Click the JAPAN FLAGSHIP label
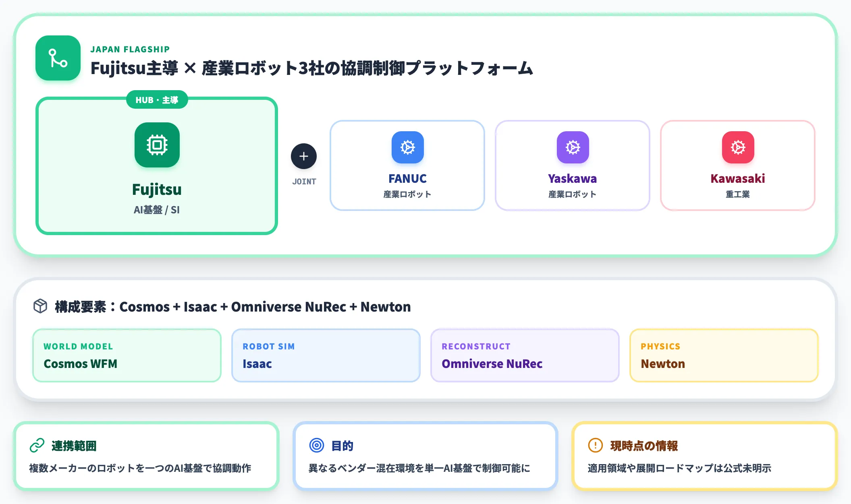Screen dimensions: 851x504 (x=130, y=49)
